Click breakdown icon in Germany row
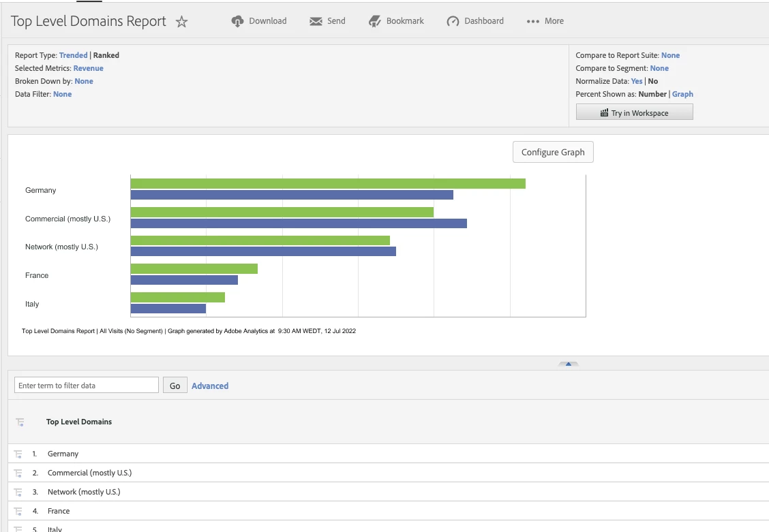Image resolution: width=769 pixels, height=532 pixels. 18,454
